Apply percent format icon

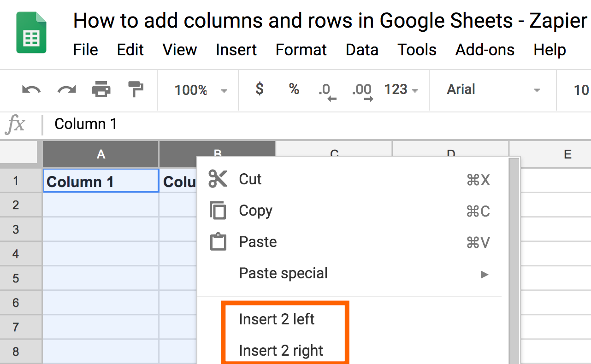(294, 89)
